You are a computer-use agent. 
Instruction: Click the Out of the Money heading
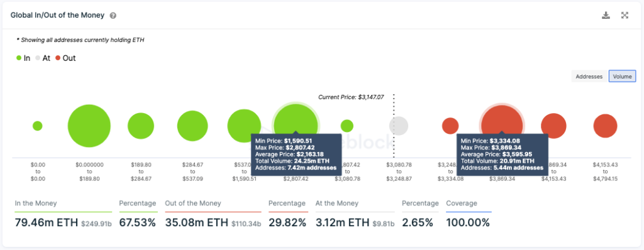coord(193,203)
